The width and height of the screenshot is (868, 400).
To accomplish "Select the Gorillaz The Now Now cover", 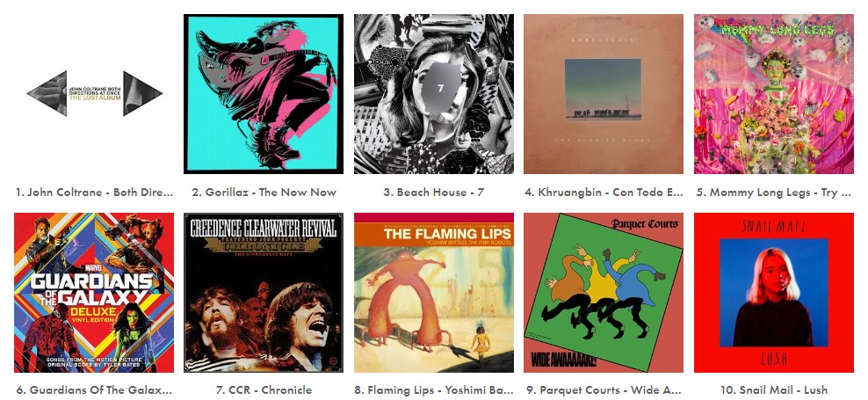I will point(264,94).
